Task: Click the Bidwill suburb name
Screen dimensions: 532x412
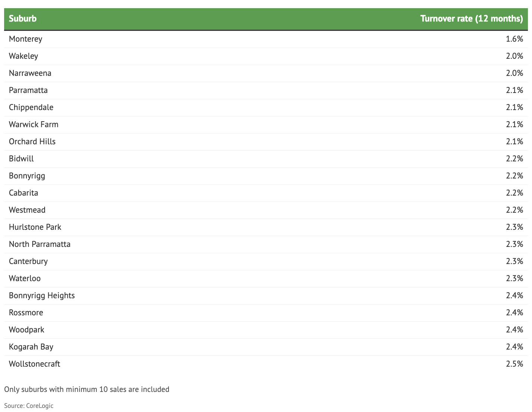Action: [21, 159]
